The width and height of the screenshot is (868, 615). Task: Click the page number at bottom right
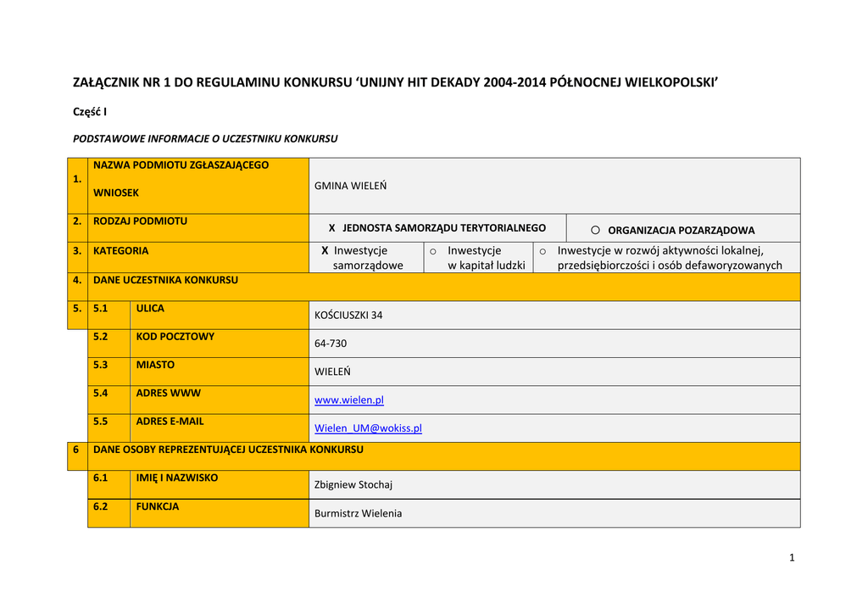coord(791,557)
